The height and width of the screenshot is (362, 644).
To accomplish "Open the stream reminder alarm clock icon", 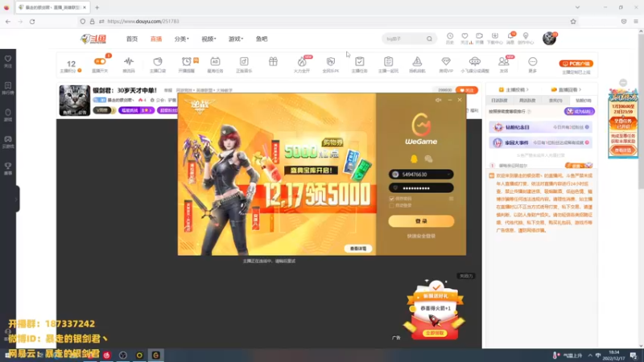I will point(187,62).
